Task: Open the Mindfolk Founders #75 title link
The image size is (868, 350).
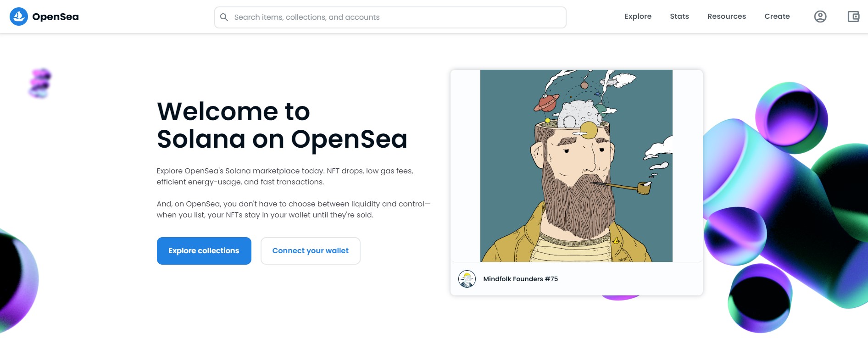Action: pos(520,279)
